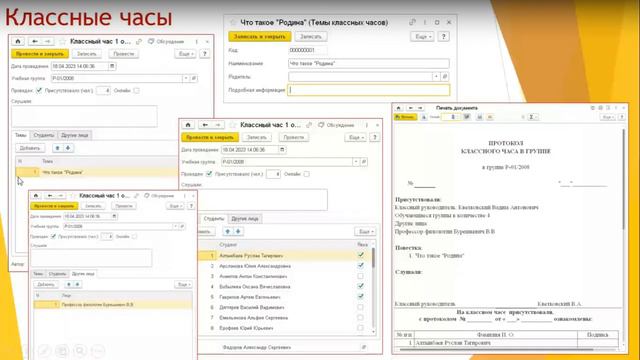Expand Родитель dropdown in Темы классных часов dialog
640x360 pixels.
click(x=436, y=77)
